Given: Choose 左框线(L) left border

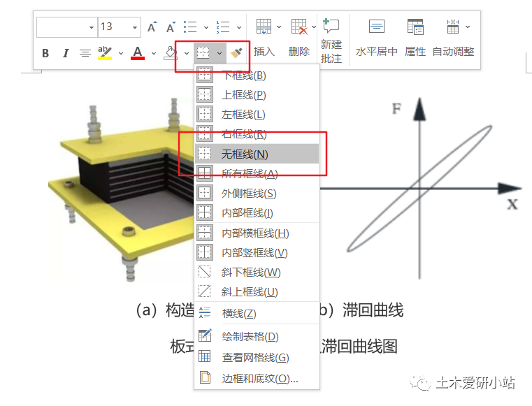Looking at the screenshot, I should point(257,115).
